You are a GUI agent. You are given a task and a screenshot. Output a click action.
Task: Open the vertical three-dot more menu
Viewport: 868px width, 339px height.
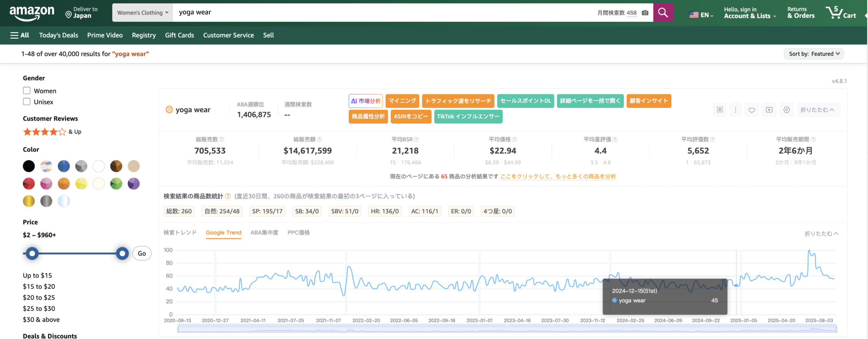[735, 110]
